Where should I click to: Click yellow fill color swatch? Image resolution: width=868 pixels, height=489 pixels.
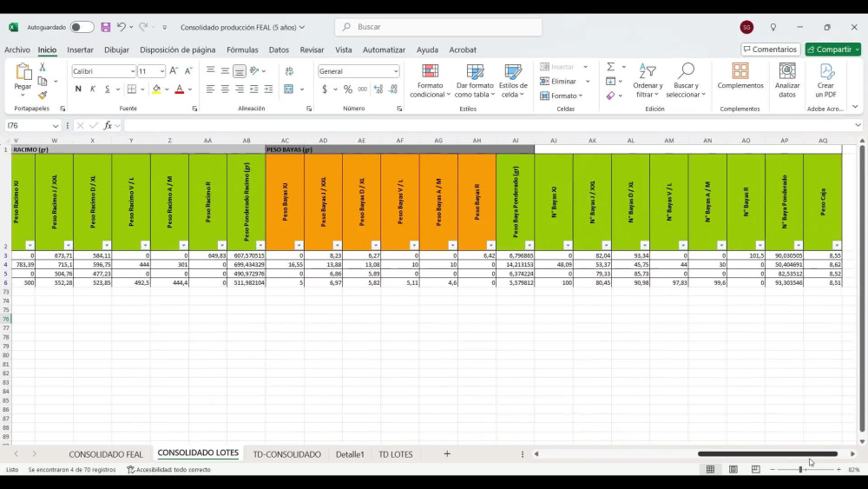coord(156,89)
